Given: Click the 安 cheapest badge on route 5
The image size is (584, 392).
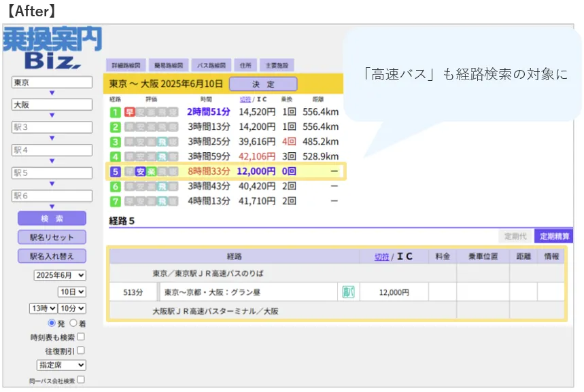Looking at the screenshot, I should tap(141, 171).
